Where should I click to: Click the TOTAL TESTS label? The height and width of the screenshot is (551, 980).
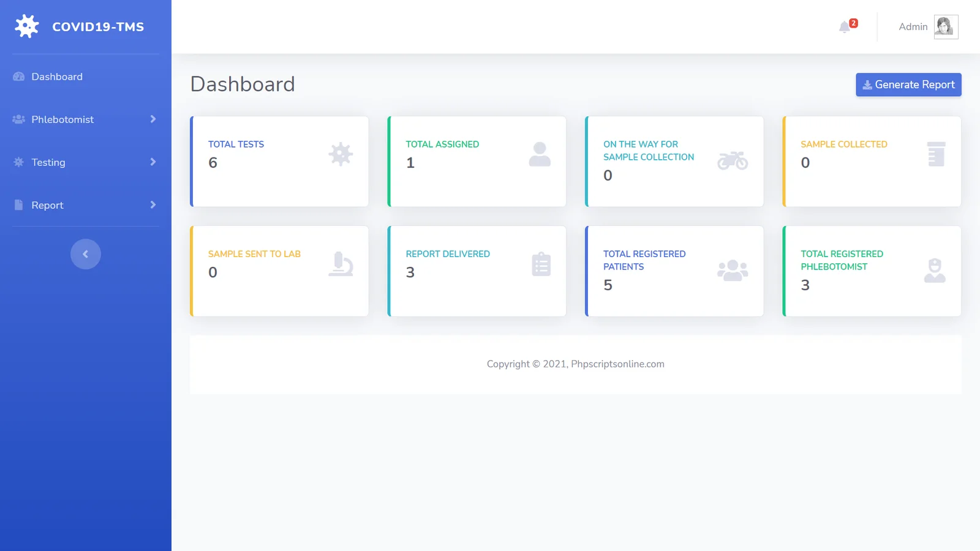[236, 144]
